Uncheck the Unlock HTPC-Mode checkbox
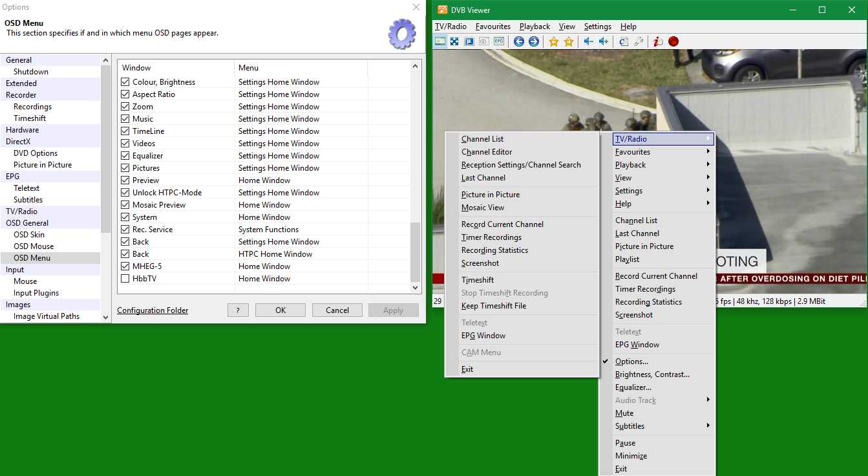Viewport: 868px width, 476px height. pyautogui.click(x=125, y=193)
